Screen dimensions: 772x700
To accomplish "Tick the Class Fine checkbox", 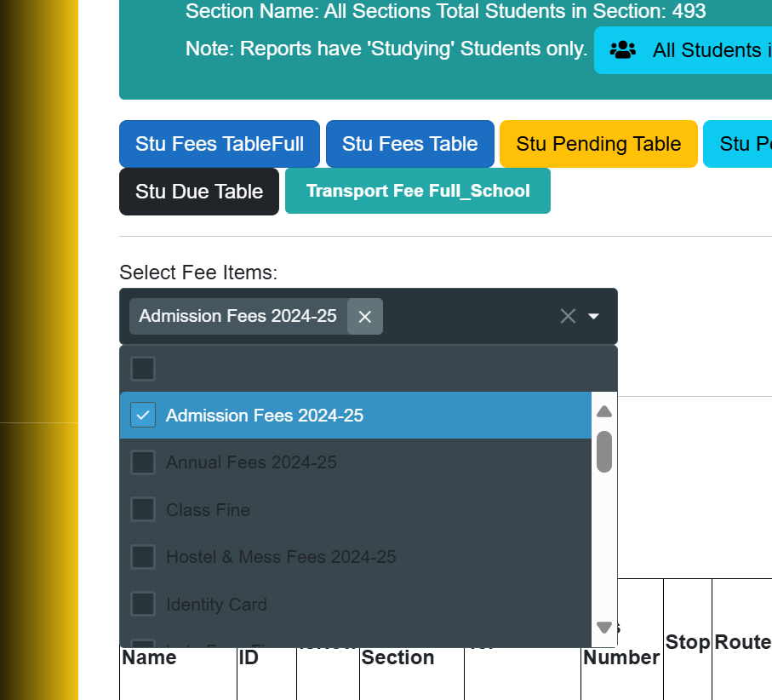I will (143, 510).
